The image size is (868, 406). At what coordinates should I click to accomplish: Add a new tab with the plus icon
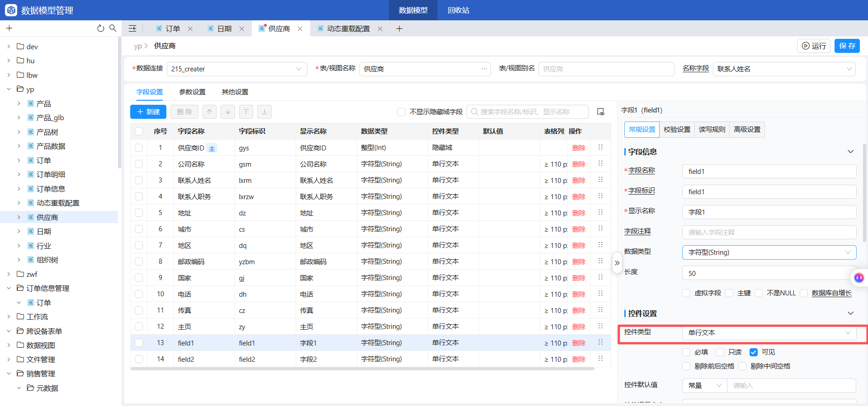point(399,29)
